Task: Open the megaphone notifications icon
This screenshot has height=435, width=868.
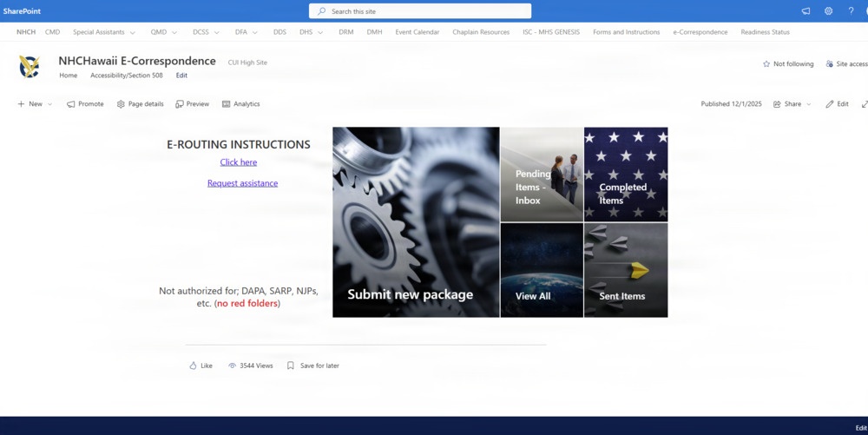Action: [x=806, y=11]
